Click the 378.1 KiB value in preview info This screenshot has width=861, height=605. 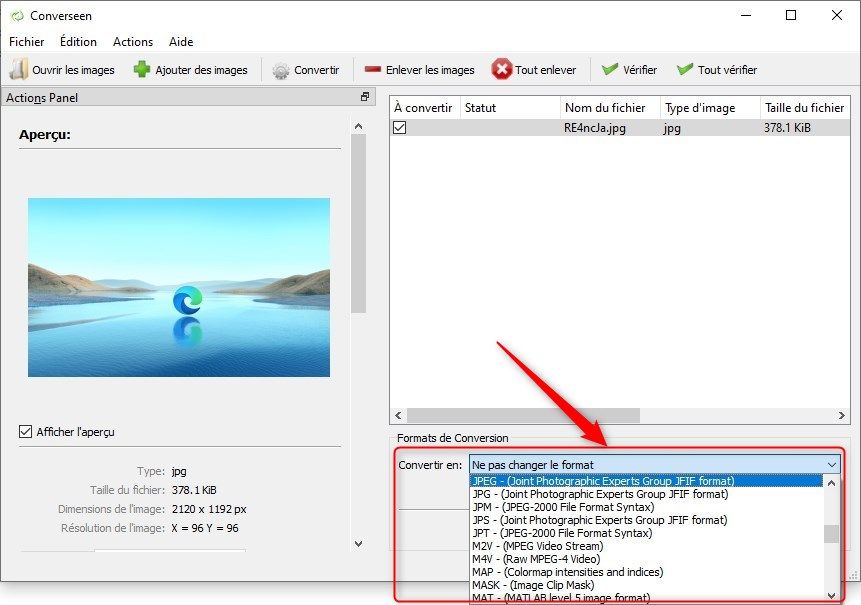[x=194, y=490]
